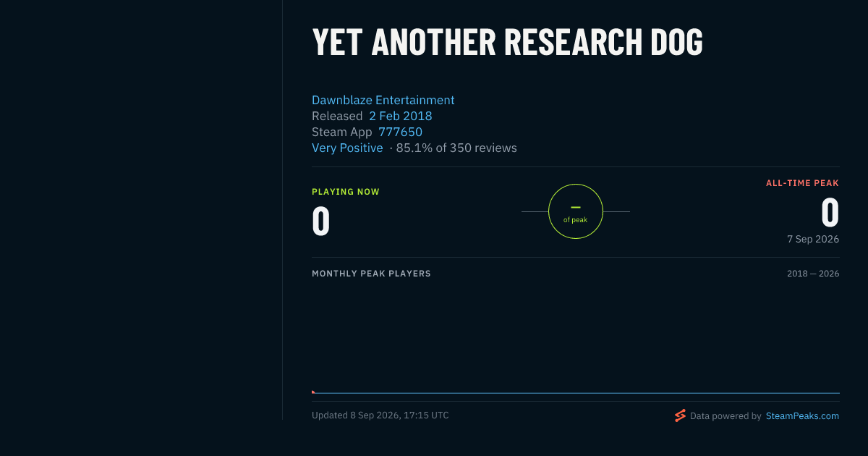The width and height of the screenshot is (868, 456).
Task: Click the 85.1% of 350 reviews text
Action: coord(456,148)
